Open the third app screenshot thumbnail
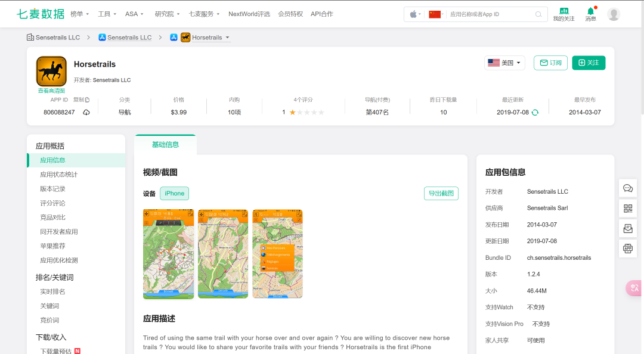The height and width of the screenshot is (354, 644). (278, 254)
